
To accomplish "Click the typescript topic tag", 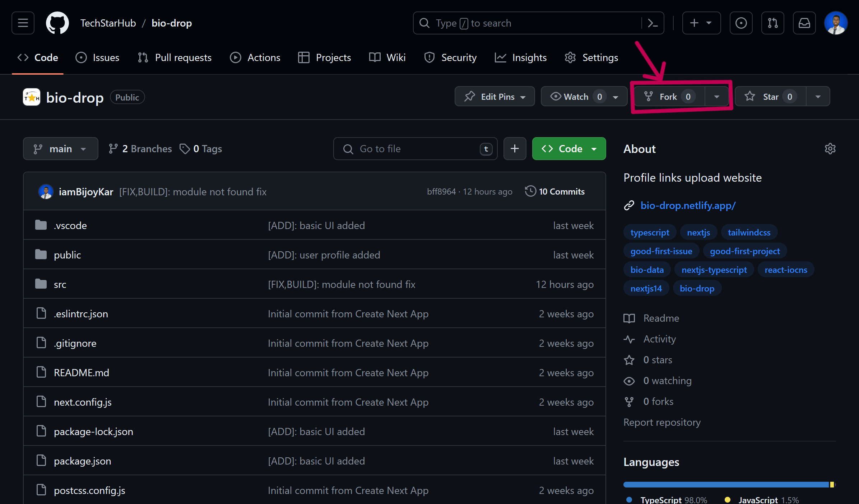I will pos(650,232).
